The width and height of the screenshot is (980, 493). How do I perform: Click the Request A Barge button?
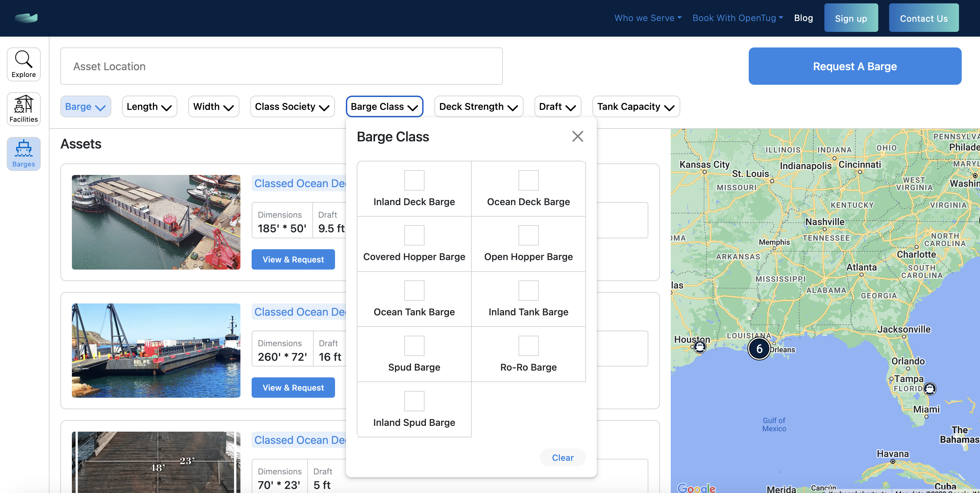tap(855, 66)
